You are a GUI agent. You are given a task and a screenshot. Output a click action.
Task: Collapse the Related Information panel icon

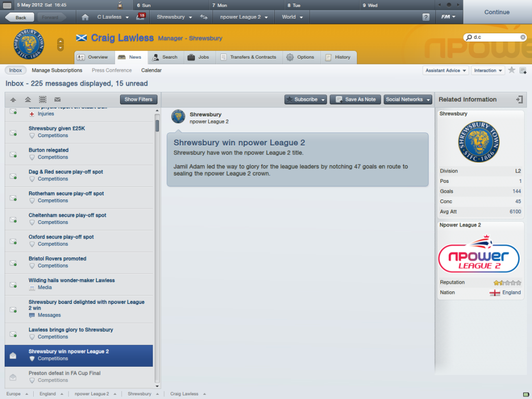pos(519,99)
